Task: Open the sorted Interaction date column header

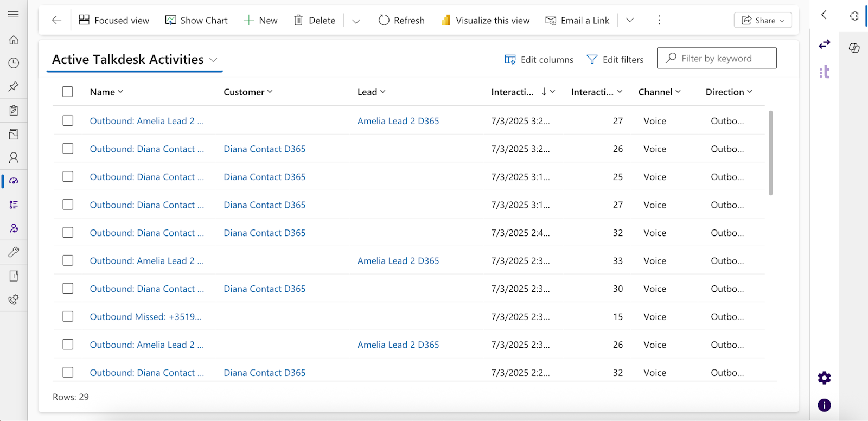Action: click(523, 92)
